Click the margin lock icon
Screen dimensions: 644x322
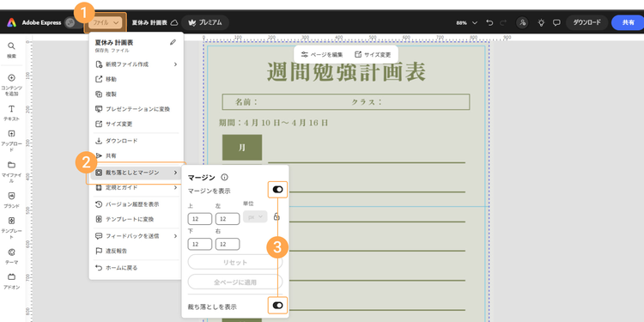[x=276, y=216]
